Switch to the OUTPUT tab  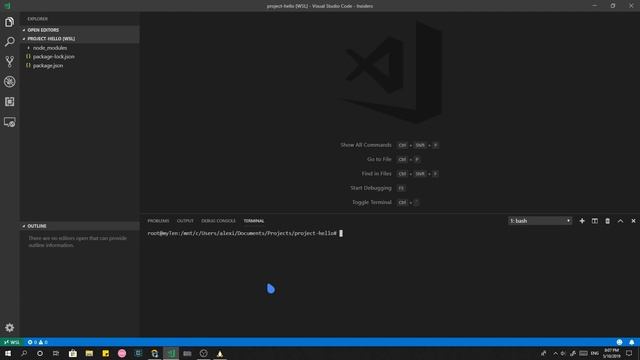[185, 221]
